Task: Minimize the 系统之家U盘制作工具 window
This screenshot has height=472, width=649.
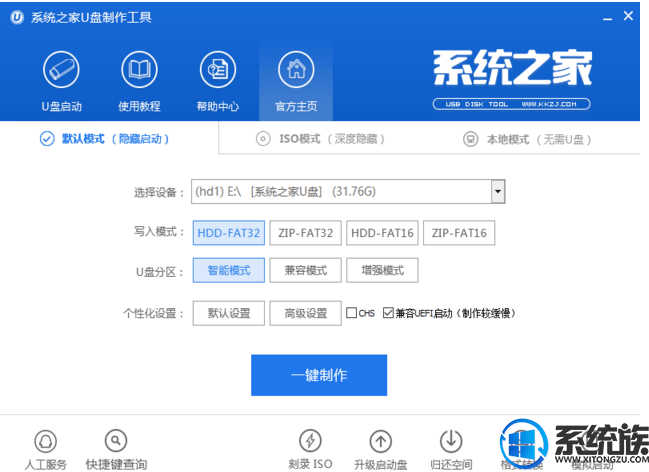Action: [607, 19]
